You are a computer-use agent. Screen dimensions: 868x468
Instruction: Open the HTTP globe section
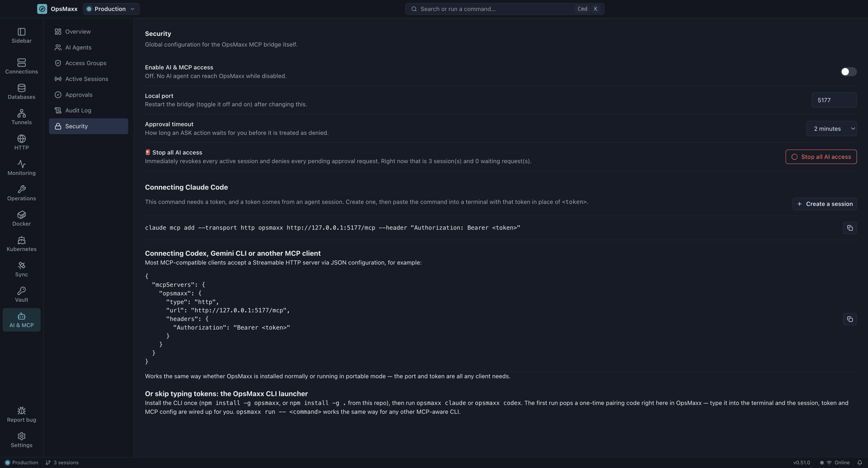[x=21, y=142]
